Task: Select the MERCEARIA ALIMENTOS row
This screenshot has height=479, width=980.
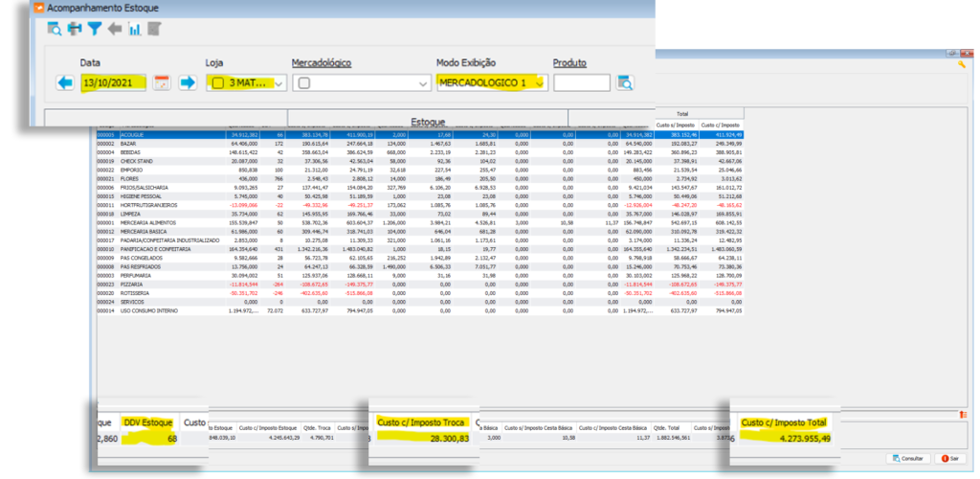Action: [x=420, y=222]
